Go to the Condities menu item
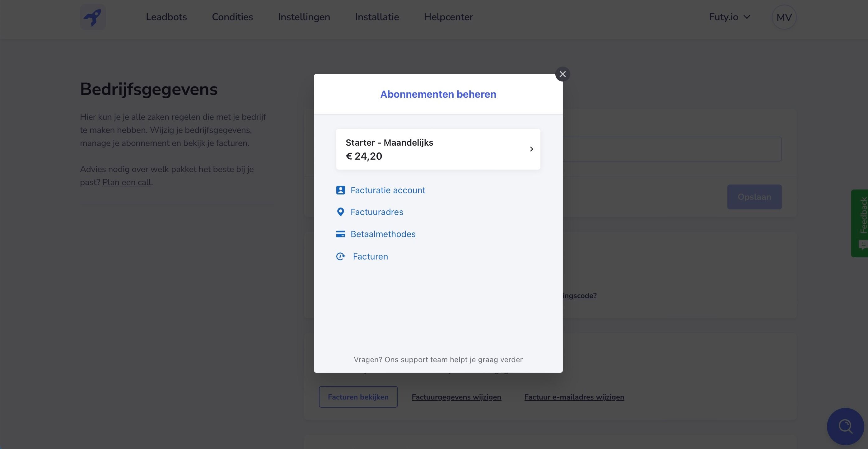The height and width of the screenshot is (449, 868). (232, 17)
